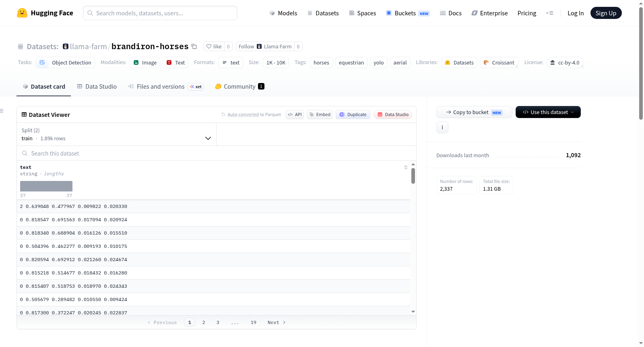Click the Llama Farm avatar beside dataset name

[x=66, y=46]
